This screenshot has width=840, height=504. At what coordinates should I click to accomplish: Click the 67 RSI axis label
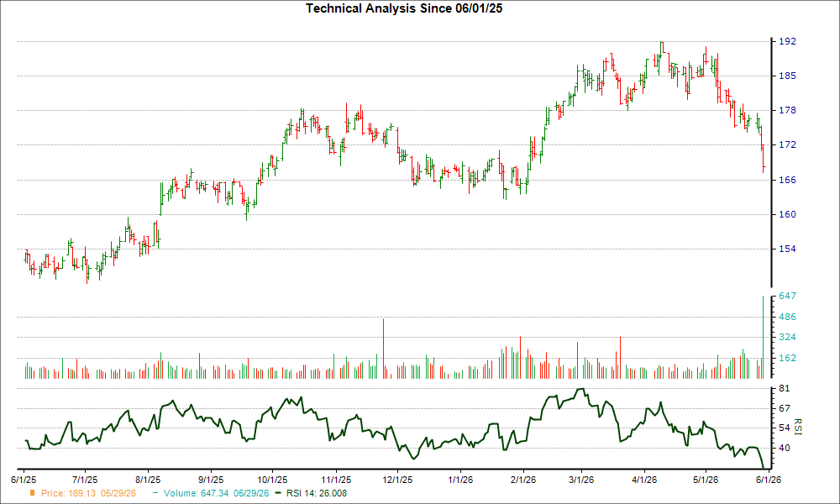[x=785, y=409]
